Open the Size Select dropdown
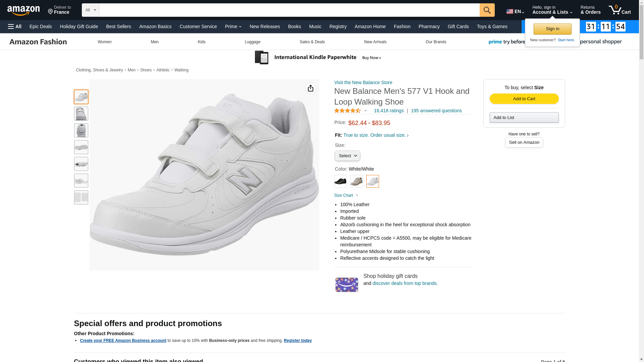The width and height of the screenshot is (644, 362). [347, 156]
